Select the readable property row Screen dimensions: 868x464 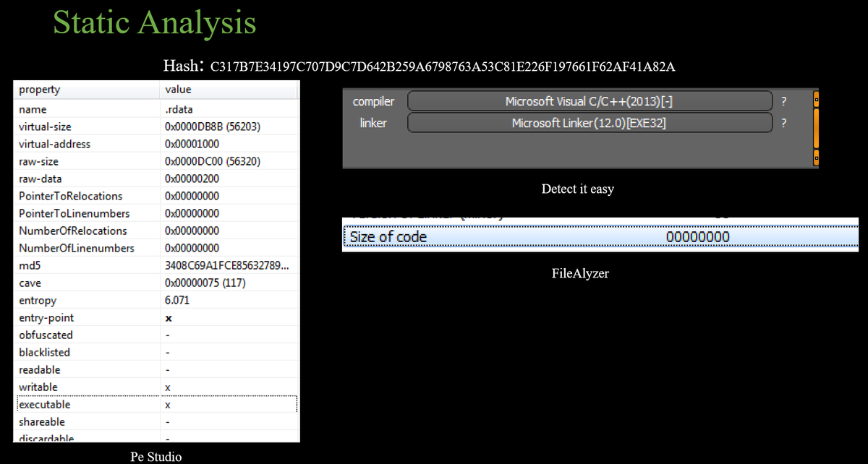tap(156, 370)
